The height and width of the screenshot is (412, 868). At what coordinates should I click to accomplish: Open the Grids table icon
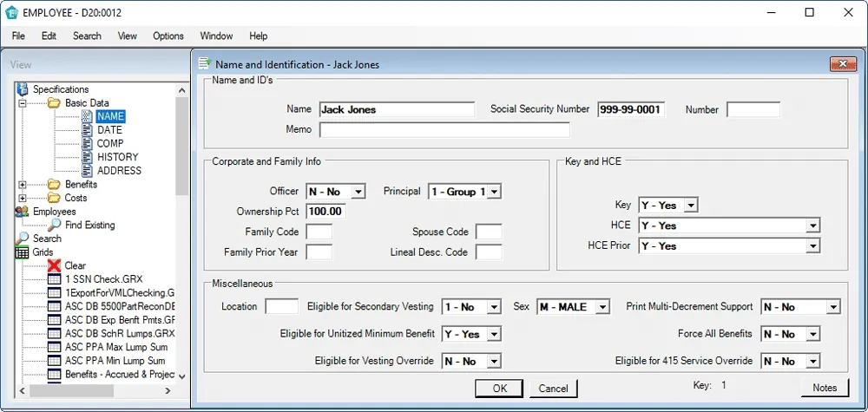tap(23, 252)
